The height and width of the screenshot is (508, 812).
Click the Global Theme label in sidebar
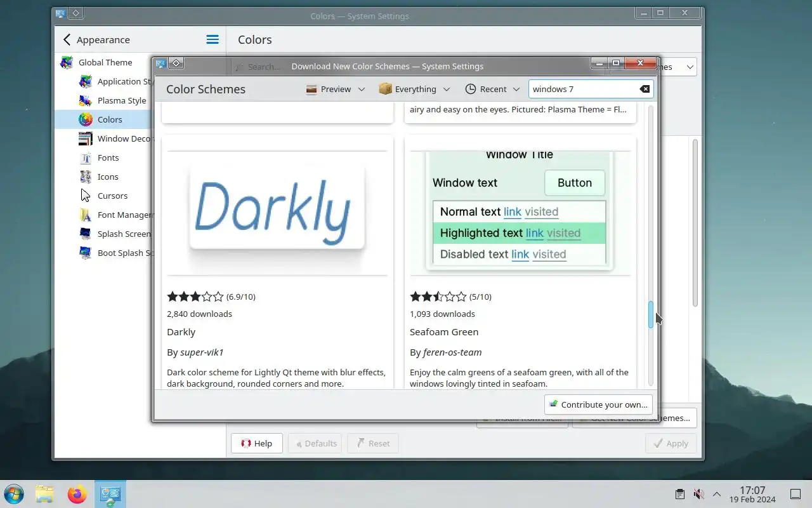(105, 62)
